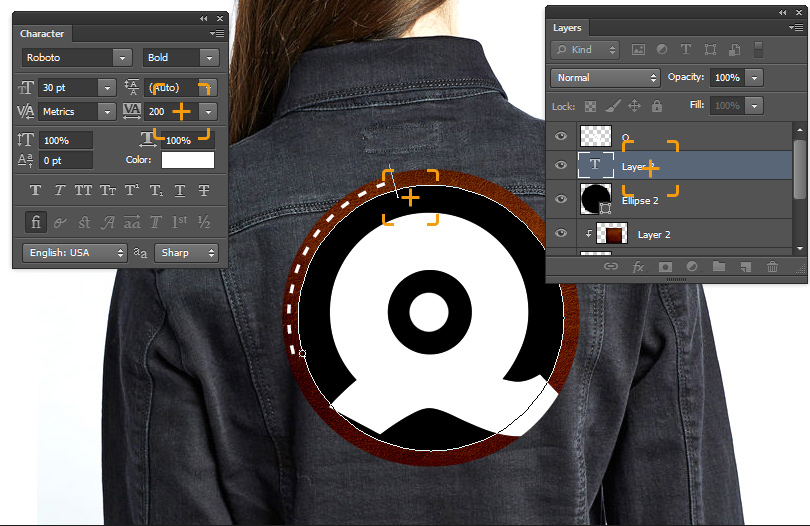Select the Layer 2 leather thumbnail
The height and width of the screenshot is (526, 810).
[x=612, y=234]
